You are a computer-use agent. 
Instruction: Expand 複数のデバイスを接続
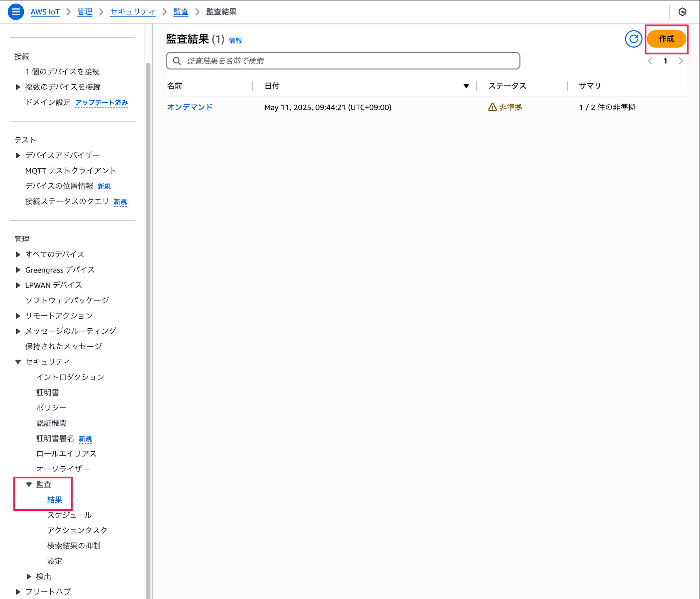click(x=18, y=87)
